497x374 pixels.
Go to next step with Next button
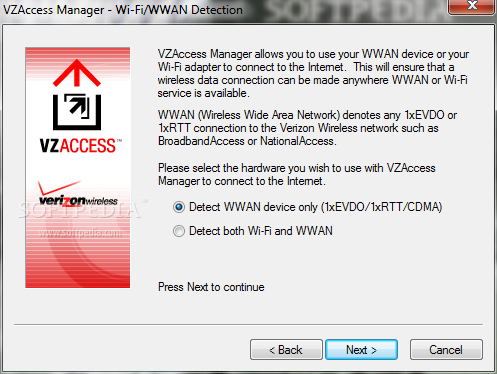point(361,350)
